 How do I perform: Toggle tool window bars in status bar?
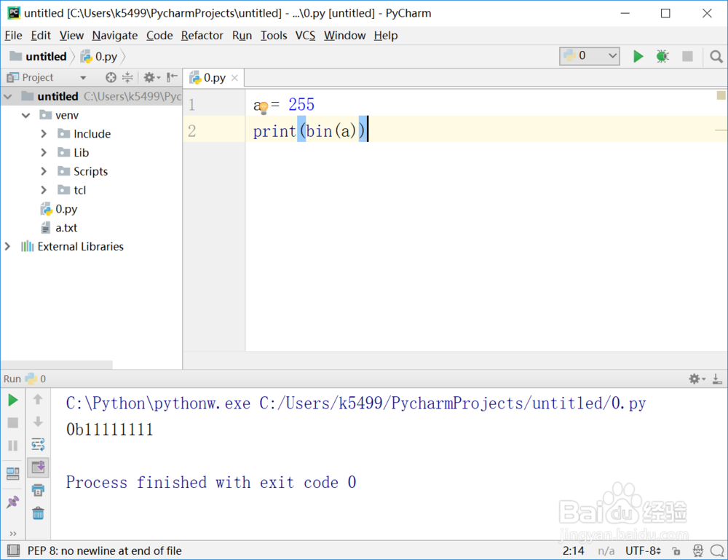click(x=13, y=551)
